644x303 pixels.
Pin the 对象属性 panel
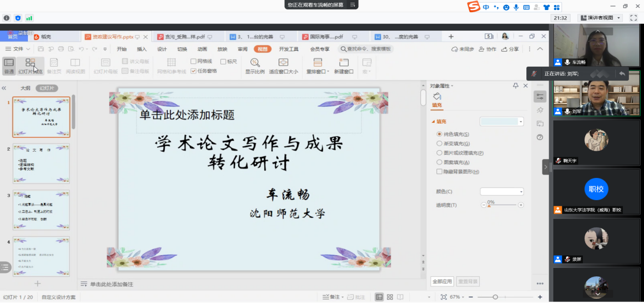pyautogui.click(x=516, y=86)
